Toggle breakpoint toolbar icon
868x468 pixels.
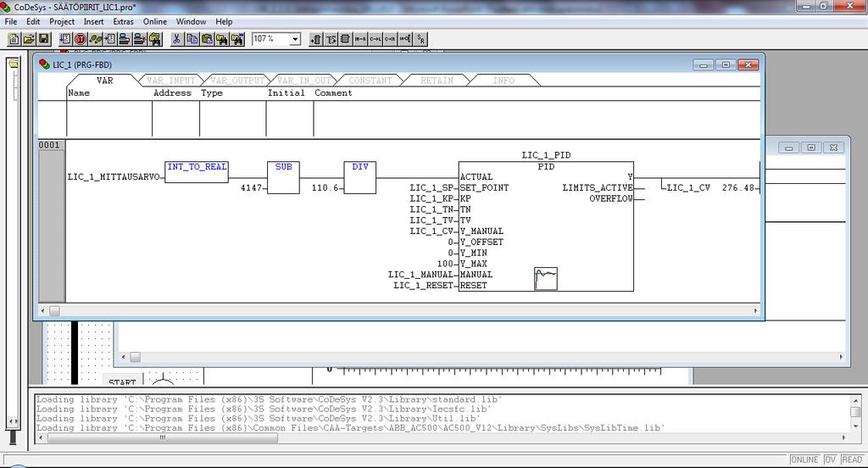[x=109, y=39]
